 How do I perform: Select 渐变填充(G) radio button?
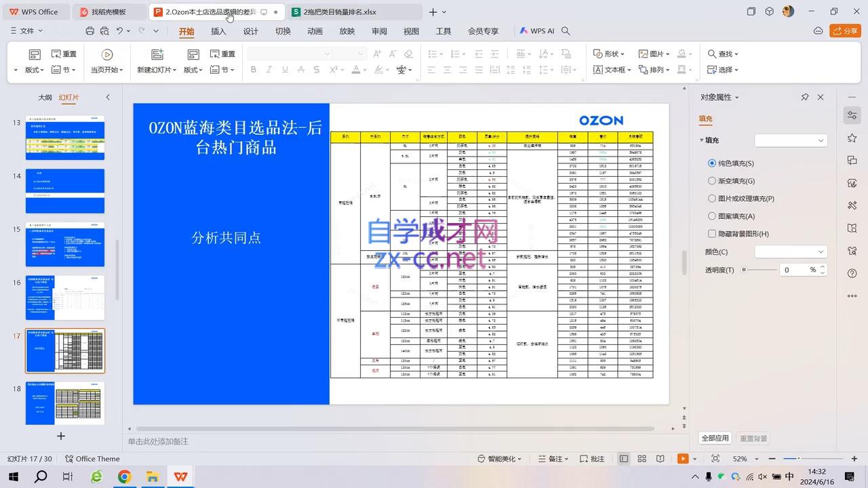pos(712,181)
